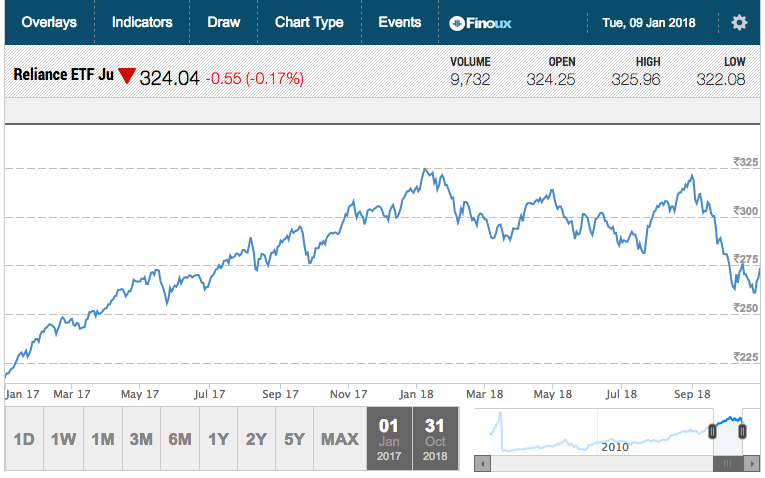Select the 1M time range
The width and height of the screenshot is (765, 478).
(x=103, y=439)
